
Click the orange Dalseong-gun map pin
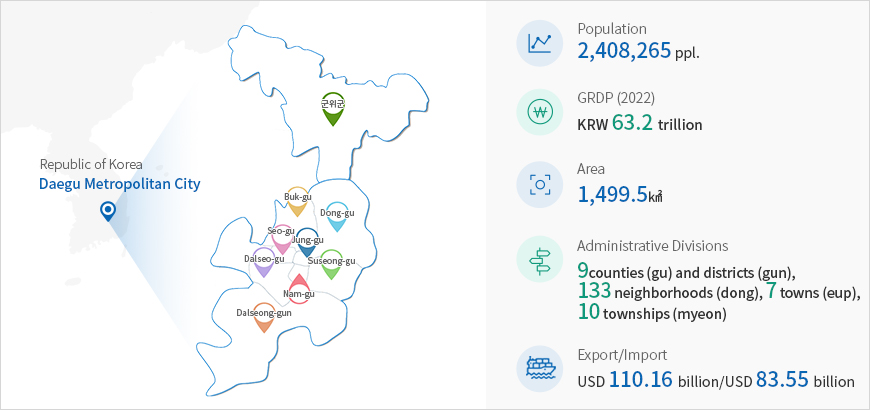tap(264, 318)
